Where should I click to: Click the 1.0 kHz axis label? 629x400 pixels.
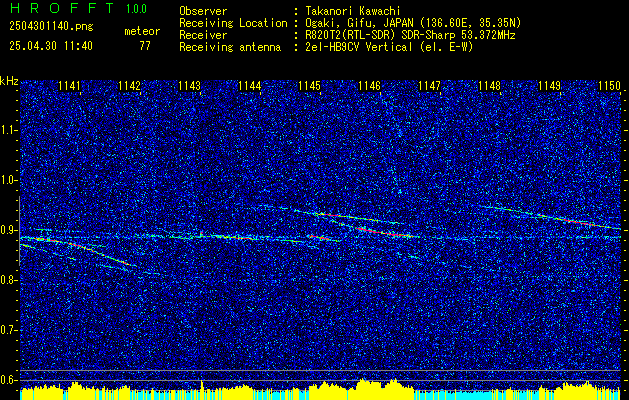coord(7,181)
